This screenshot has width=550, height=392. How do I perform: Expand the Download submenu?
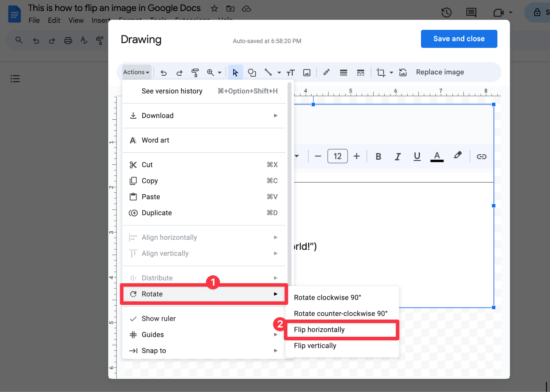point(204,116)
